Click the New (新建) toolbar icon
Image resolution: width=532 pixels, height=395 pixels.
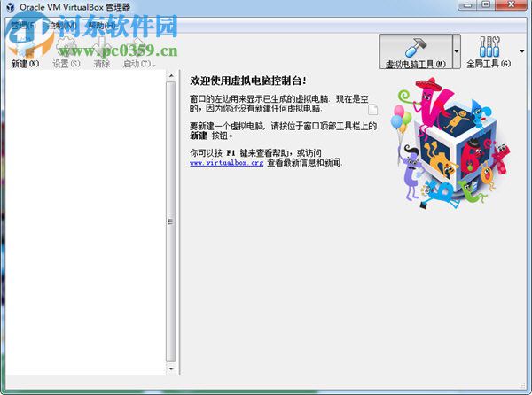25,50
